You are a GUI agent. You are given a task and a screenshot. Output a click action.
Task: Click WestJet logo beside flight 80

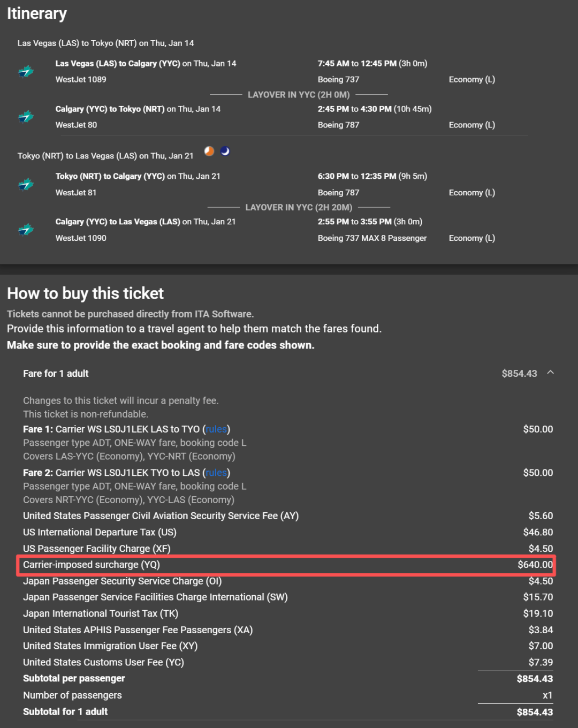pyautogui.click(x=26, y=117)
